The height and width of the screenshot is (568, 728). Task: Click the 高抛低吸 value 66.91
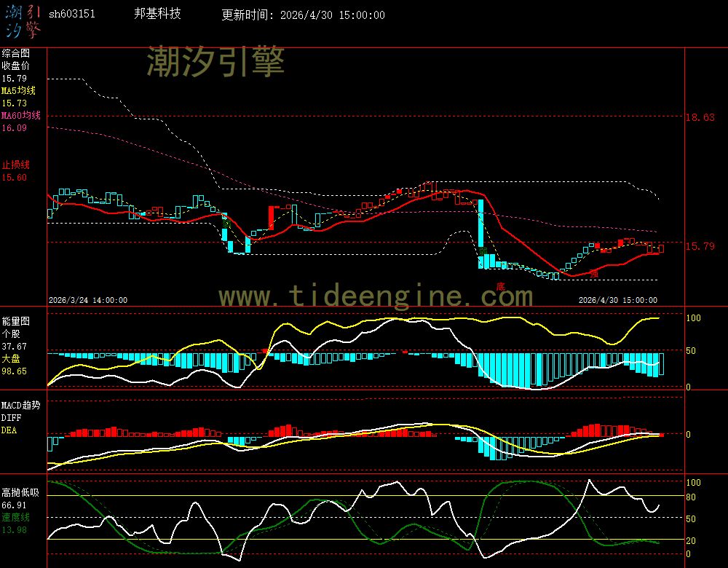pyautogui.click(x=15, y=505)
